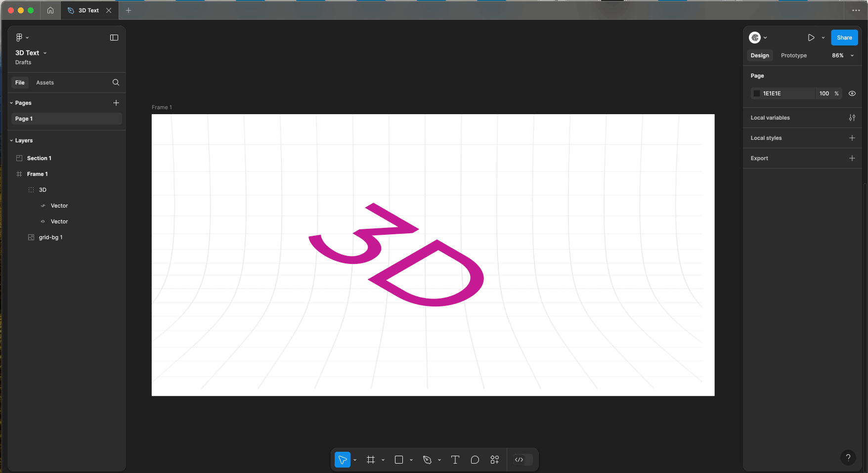Image resolution: width=868 pixels, height=473 pixels.
Task: Select the Frame tool in bottom toolbar
Action: [x=371, y=460]
